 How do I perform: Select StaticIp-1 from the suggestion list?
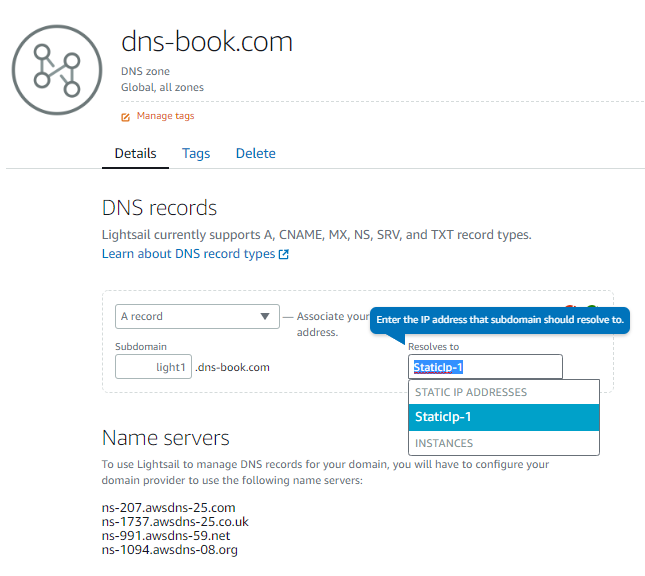point(503,417)
